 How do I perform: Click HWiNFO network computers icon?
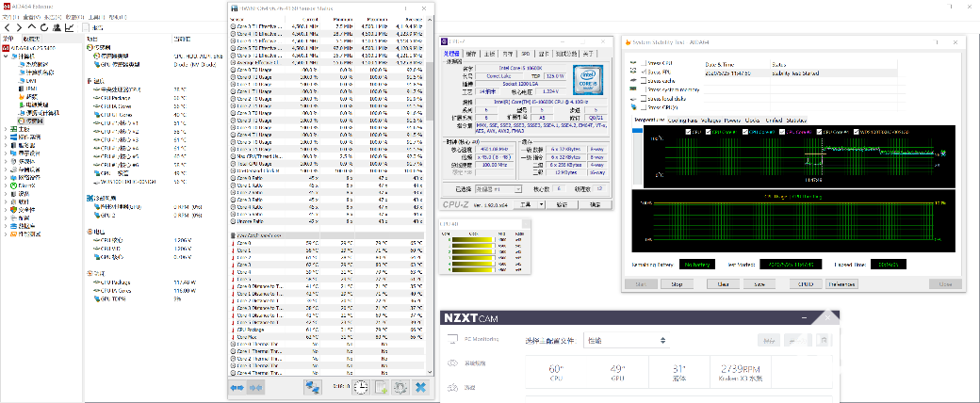313,387
